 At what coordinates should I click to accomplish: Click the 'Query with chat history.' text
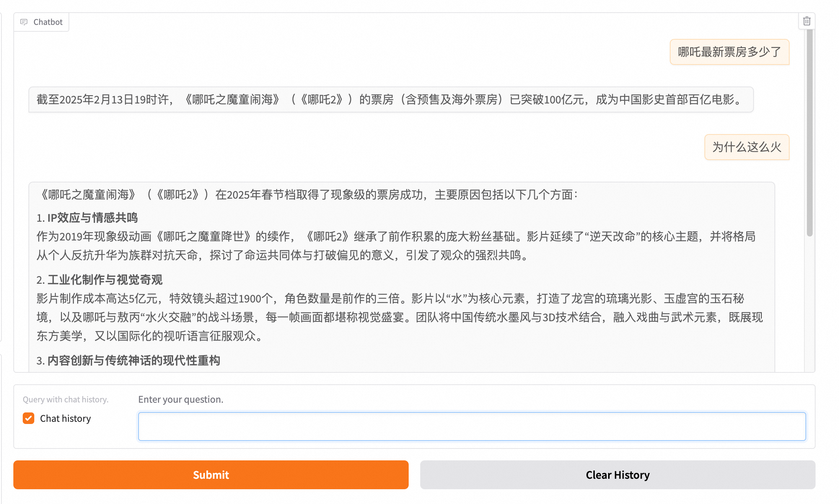click(x=65, y=399)
